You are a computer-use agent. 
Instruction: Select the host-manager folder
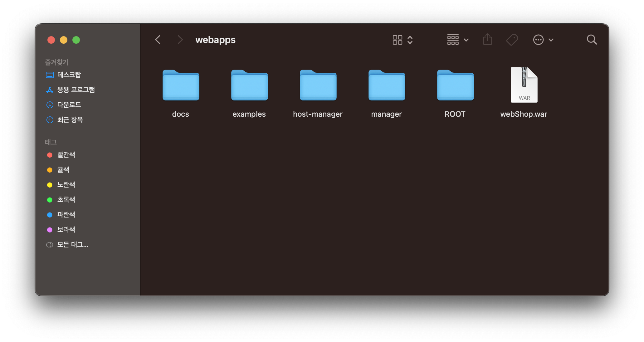(x=318, y=85)
